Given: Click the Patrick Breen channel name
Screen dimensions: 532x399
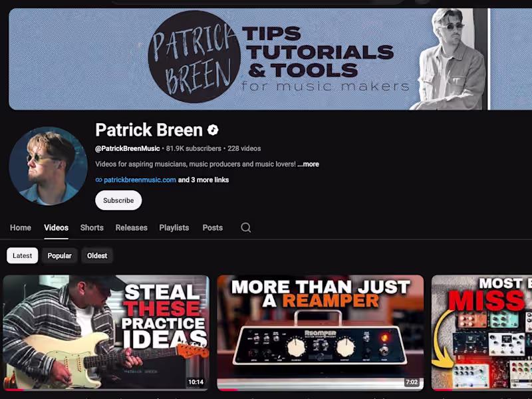Looking at the screenshot, I should tap(148, 130).
